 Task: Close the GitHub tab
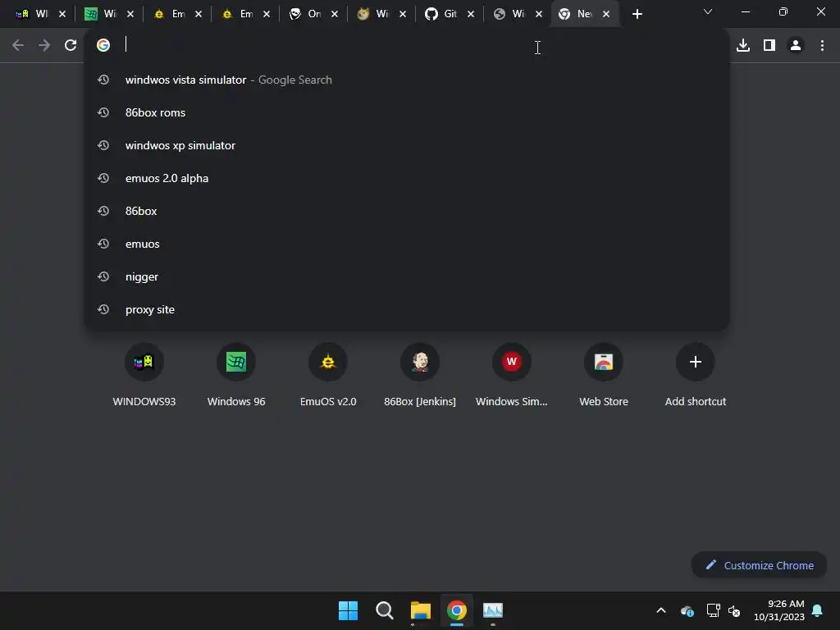coord(470,15)
